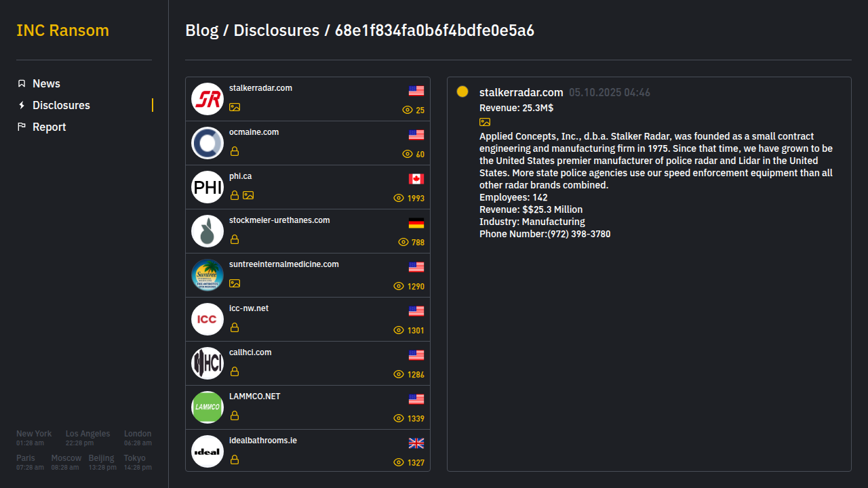This screenshot has width=868, height=488.
Task: Click the Suntree logo thumbnail
Action: (x=208, y=275)
